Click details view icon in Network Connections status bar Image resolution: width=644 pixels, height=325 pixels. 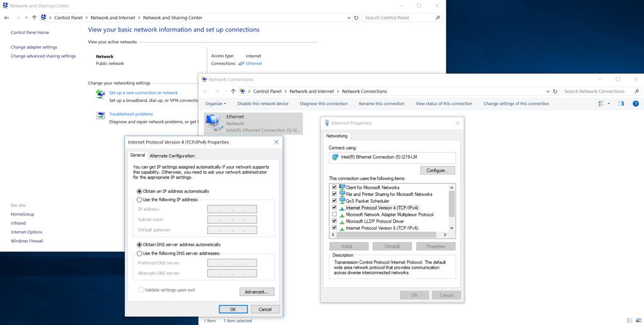(630, 321)
